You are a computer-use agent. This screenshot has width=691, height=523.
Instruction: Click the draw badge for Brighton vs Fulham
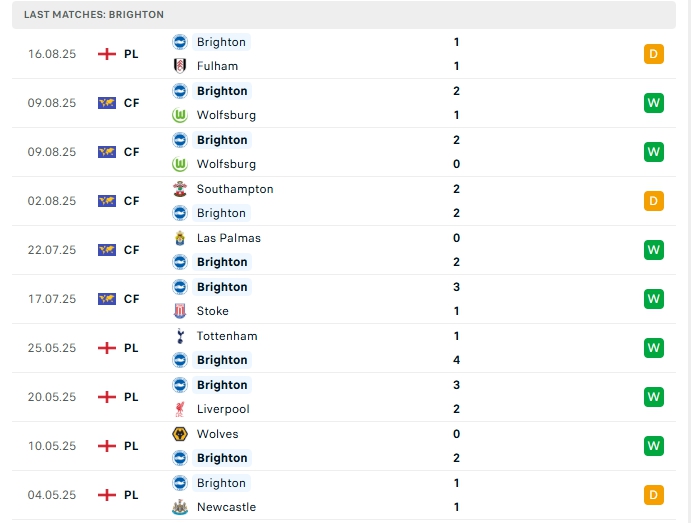coord(654,54)
